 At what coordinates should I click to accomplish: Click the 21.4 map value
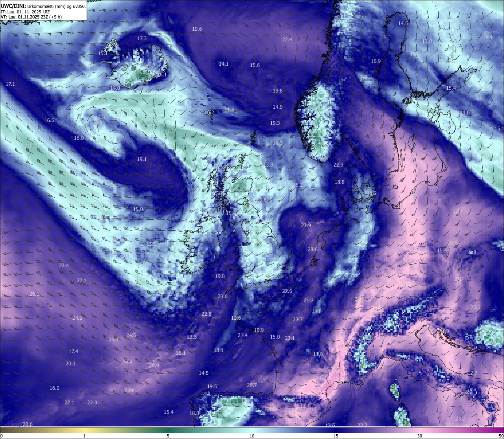point(243,335)
